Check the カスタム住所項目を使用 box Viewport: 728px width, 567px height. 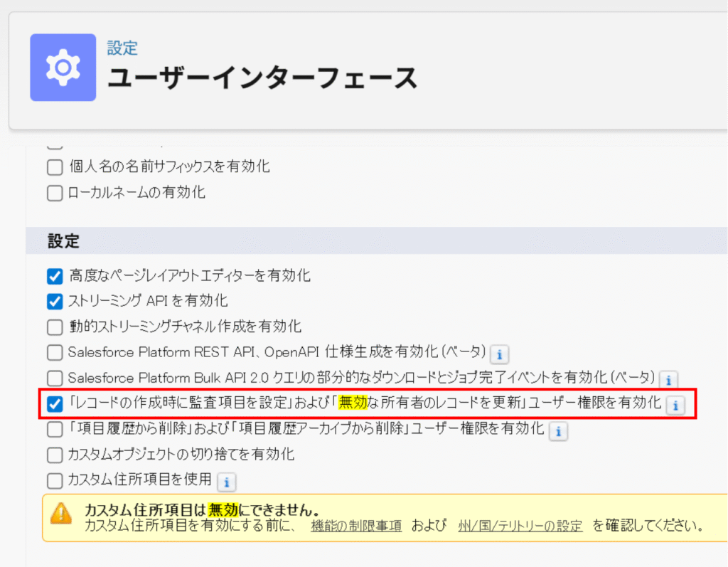(x=55, y=481)
